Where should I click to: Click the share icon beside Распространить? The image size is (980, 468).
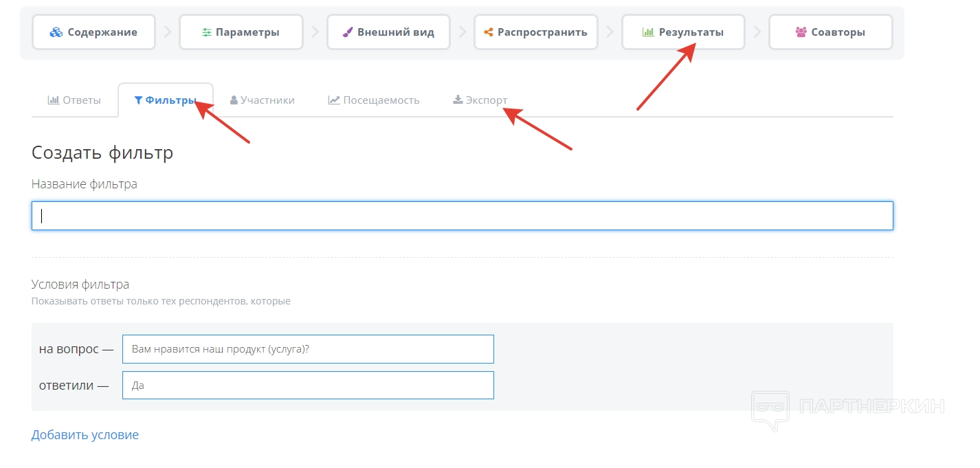pyautogui.click(x=489, y=32)
